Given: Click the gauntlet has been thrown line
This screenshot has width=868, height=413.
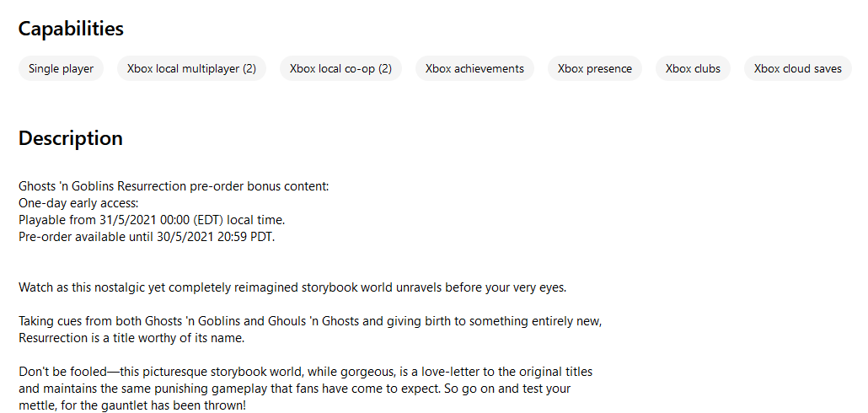Looking at the screenshot, I should pos(131,405).
